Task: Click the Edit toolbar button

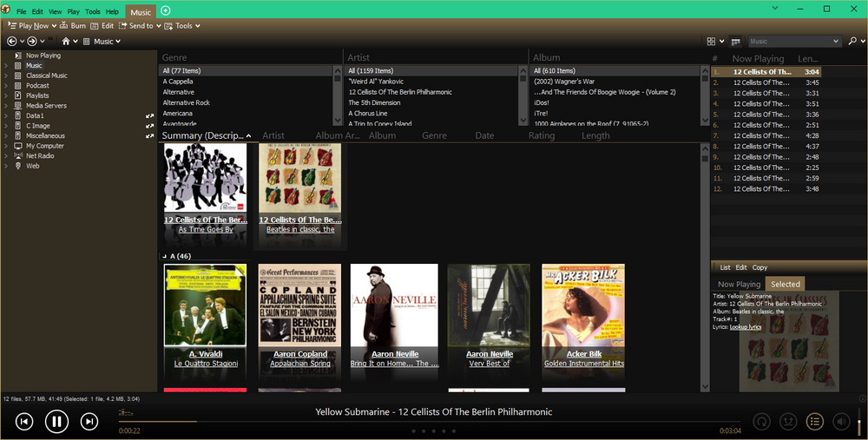Action: (102, 25)
